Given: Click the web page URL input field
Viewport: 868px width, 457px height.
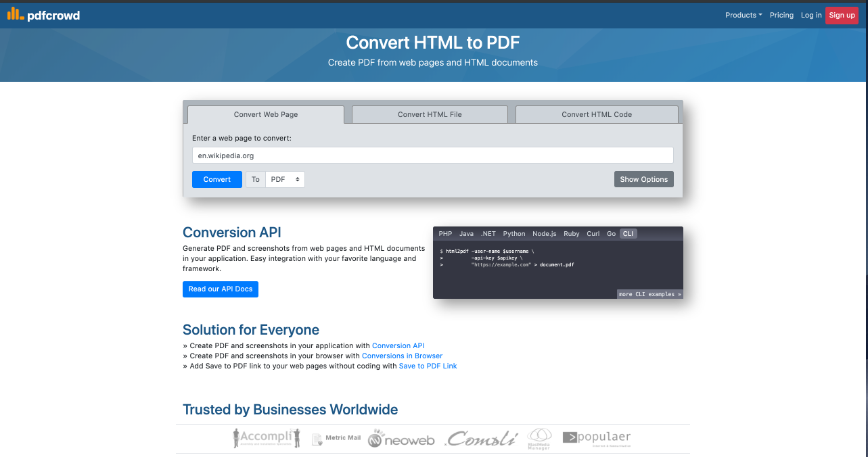Looking at the screenshot, I should point(432,155).
